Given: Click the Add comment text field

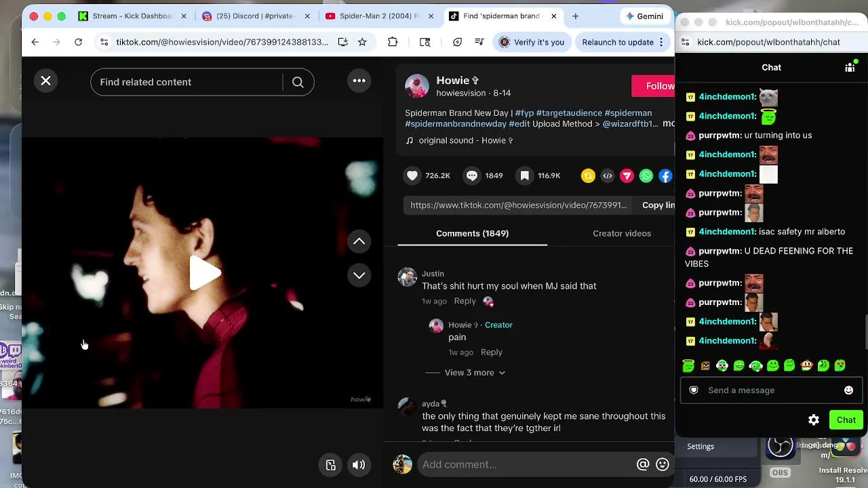Looking at the screenshot, I should coord(526,464).
